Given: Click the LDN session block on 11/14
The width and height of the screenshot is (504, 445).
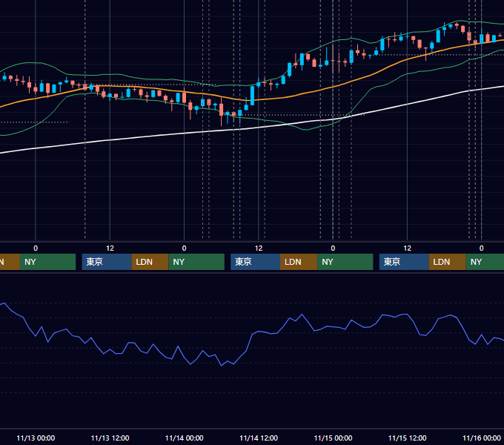Looking at the screenshot, I should (299, 262).
